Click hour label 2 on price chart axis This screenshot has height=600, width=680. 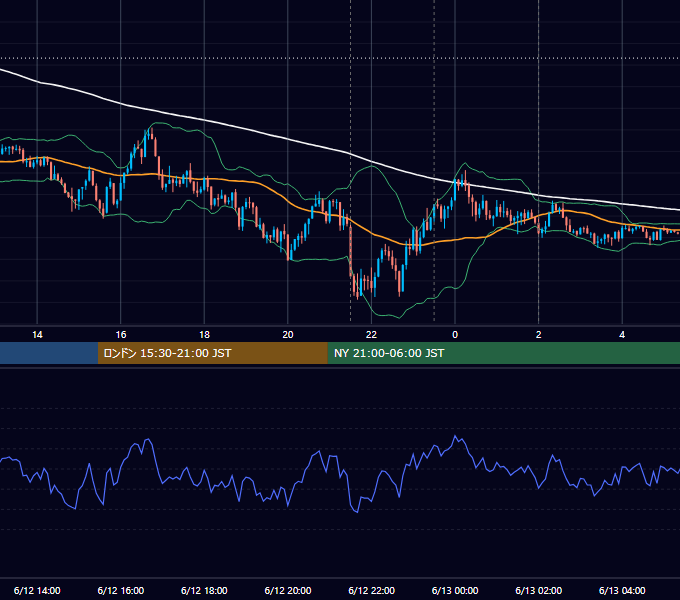pos(539,335)
